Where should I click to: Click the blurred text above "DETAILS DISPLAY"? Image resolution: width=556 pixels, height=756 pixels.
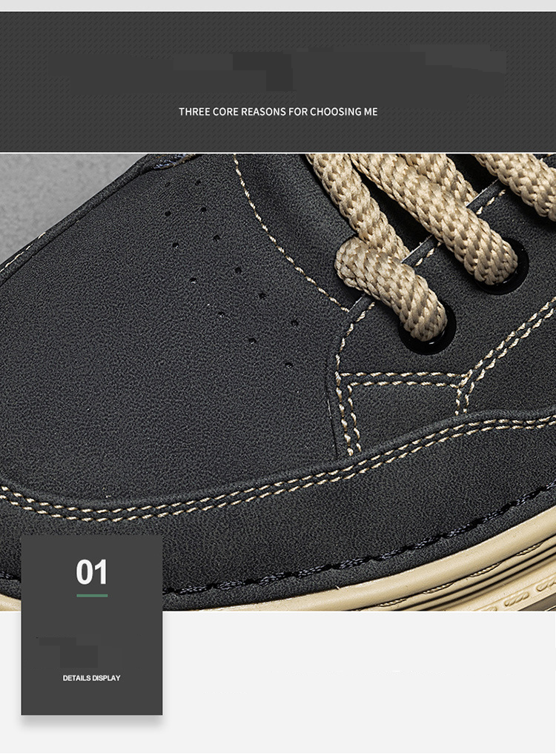pyautogui.click(x=78, y=652)
